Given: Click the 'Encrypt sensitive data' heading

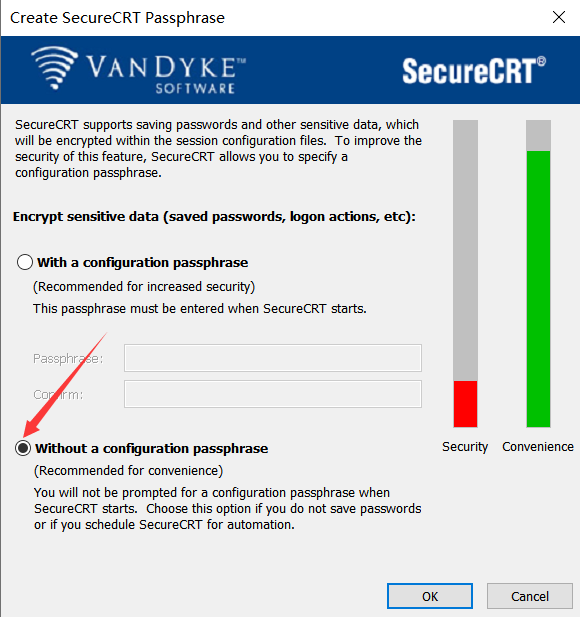Looking at the screenshot, I should [x=214, y=217].
